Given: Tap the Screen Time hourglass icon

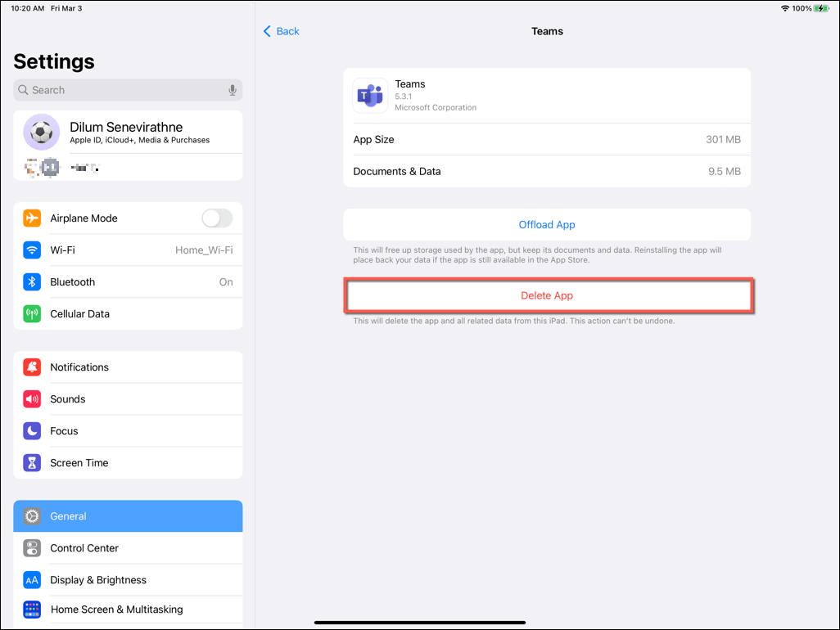Looking at the screenshot, I should point(32,463).
